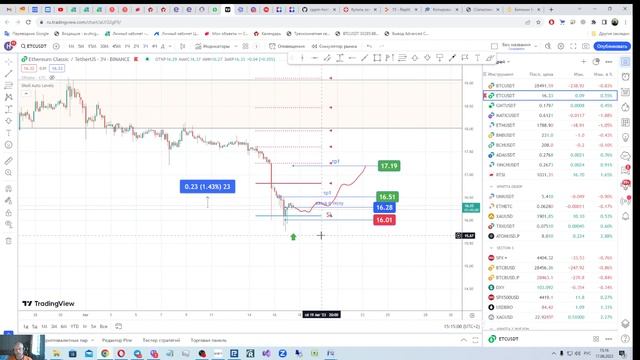Screen dimensions: 640x360
Task: Click the 17.19 green take-profit label
Action: 389,166
